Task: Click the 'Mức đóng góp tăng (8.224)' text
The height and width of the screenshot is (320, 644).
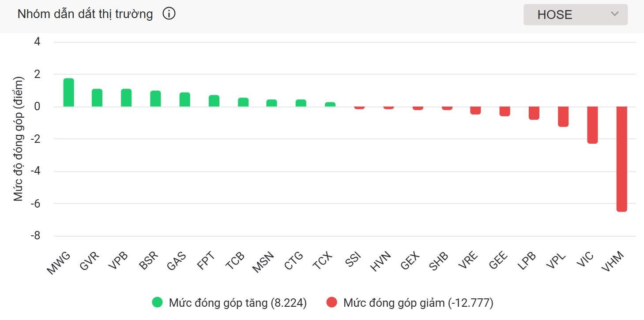Action: coord(238,303)
